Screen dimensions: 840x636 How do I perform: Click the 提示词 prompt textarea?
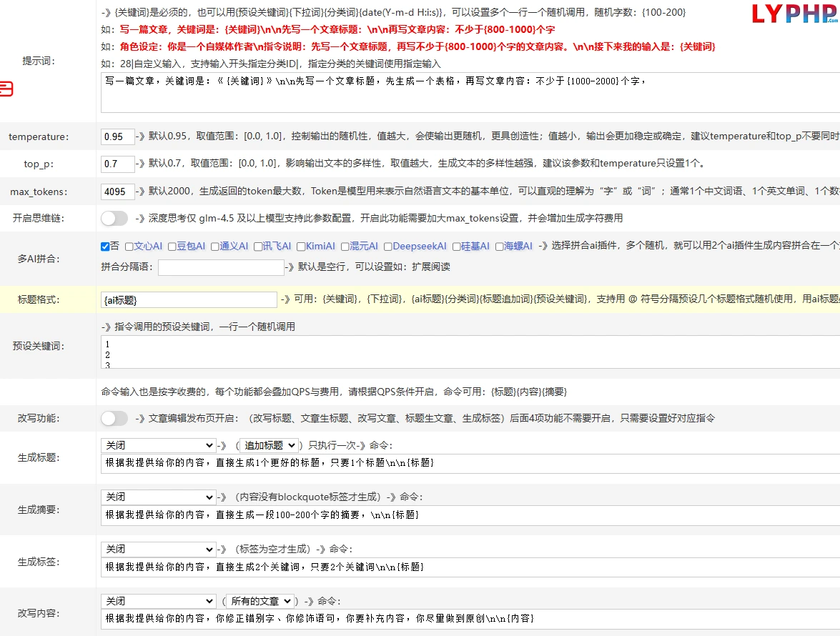[x=470, y=93]
